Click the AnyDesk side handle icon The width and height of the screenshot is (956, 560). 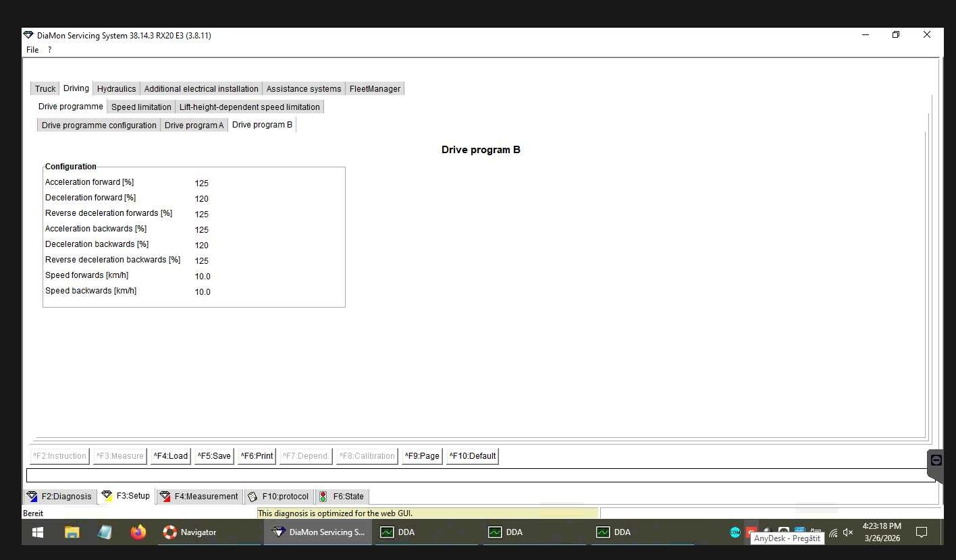click(936, 460)
